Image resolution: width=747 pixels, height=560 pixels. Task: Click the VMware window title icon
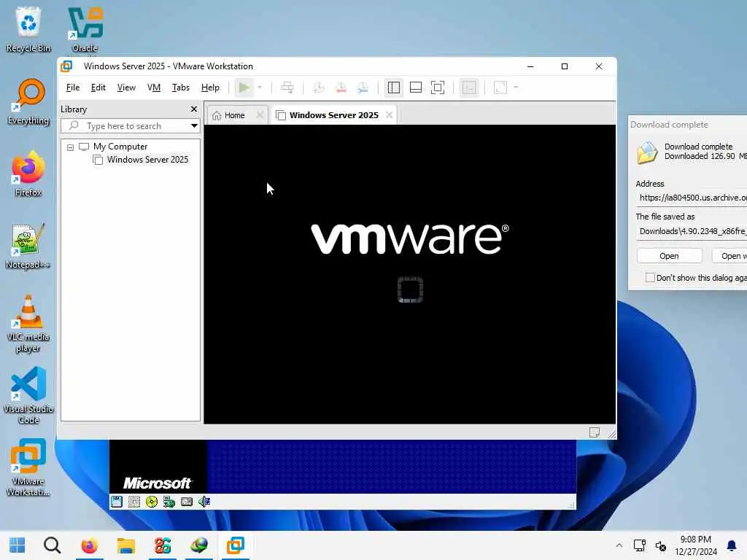coord(66,66)
